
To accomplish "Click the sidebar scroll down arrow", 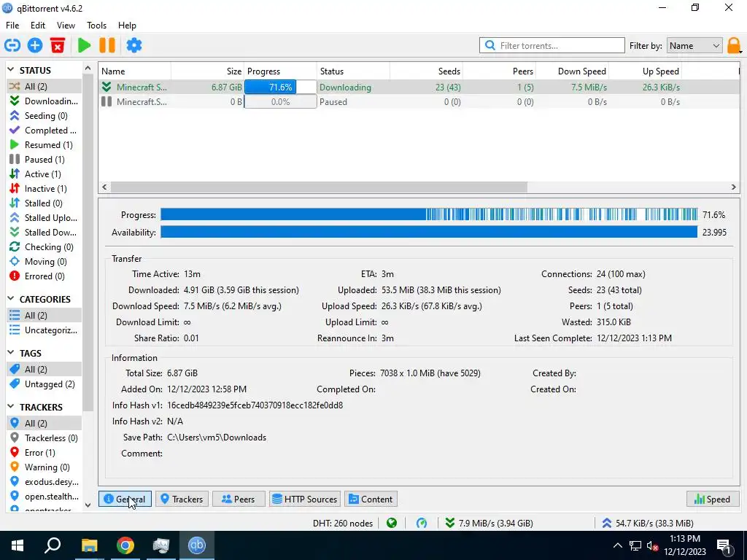I will [x=88, y=505].
